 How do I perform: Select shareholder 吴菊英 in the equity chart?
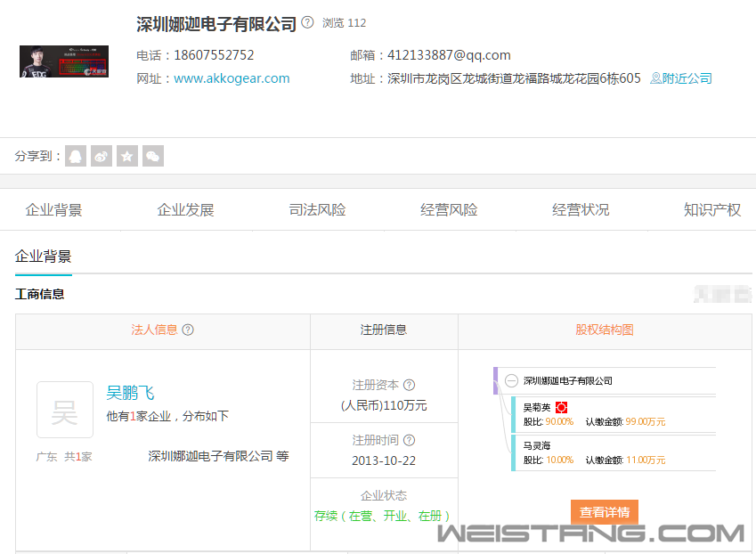coord(537,407)
